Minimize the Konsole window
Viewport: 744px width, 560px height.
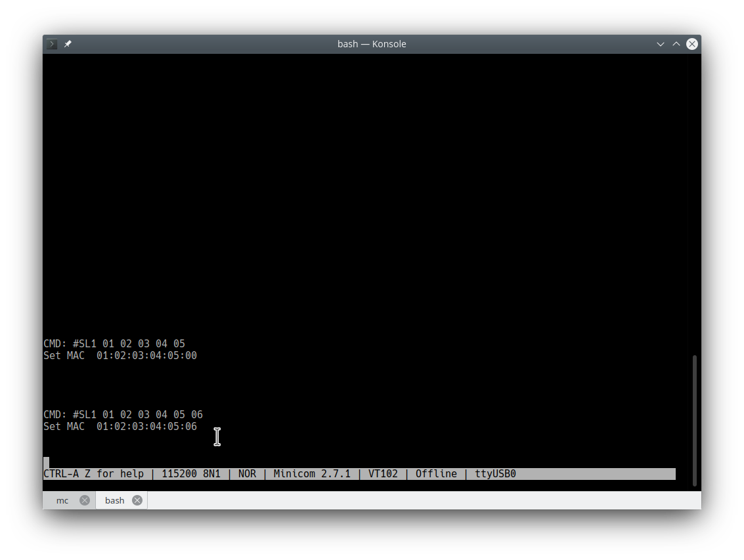tap(661, 44)
